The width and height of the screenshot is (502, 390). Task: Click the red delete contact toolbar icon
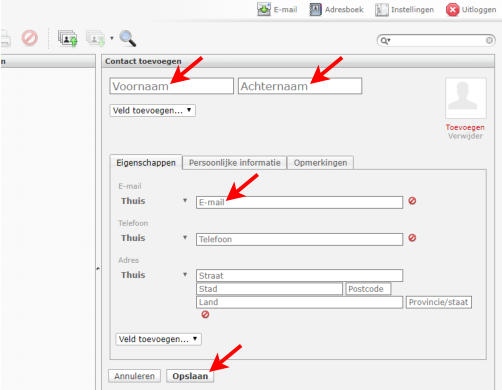(30, 38)
